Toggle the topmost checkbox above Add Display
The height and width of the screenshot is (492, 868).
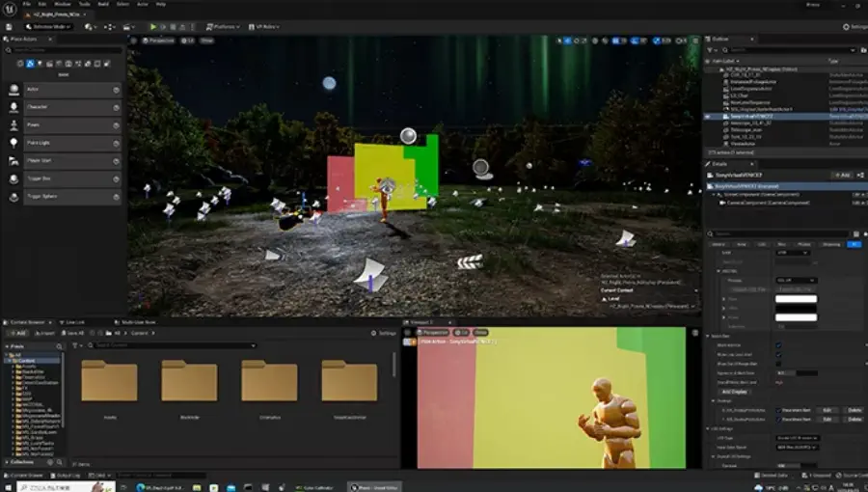pyautogui.click(x=778, y=344)
